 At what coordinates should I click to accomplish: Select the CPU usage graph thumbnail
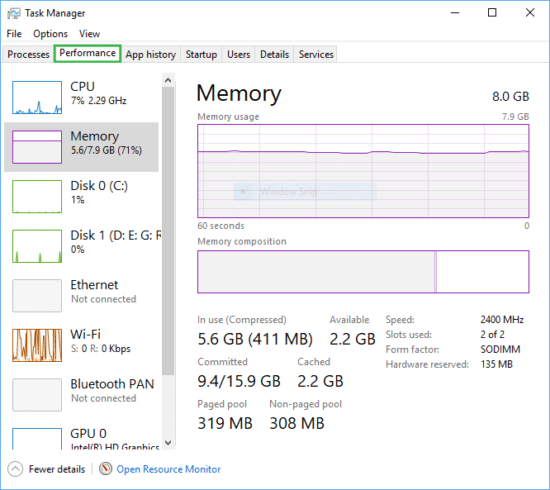point(37,98)
